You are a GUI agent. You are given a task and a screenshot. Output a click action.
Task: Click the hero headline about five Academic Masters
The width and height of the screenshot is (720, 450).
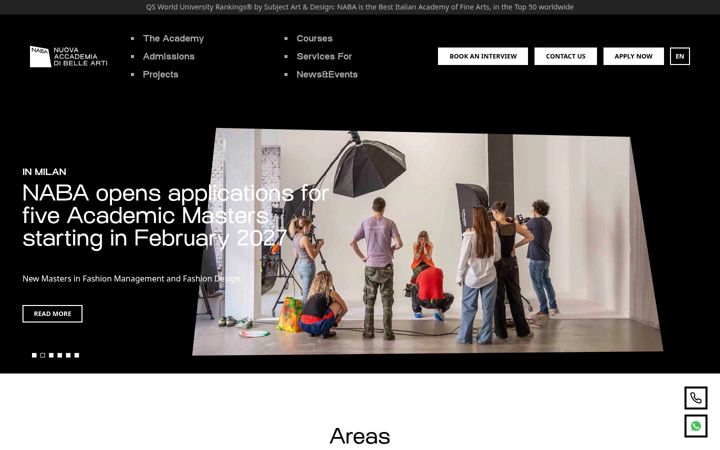[x=175, y=216]
